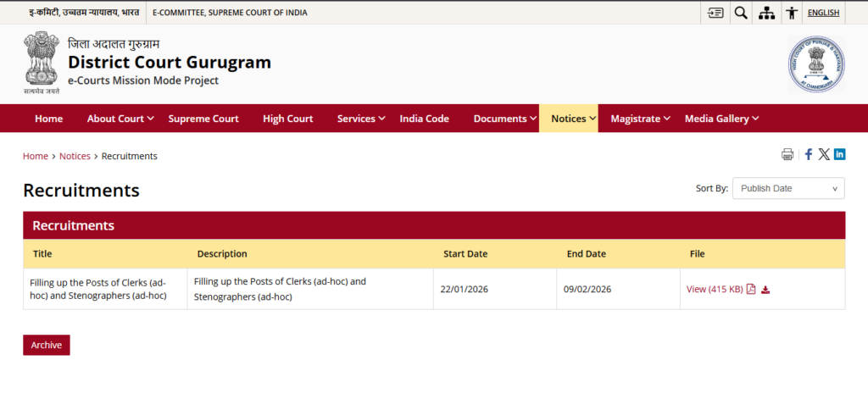Open the PDF icon for Clerks recruitment

pyautogui.click(x=751, y=289)
